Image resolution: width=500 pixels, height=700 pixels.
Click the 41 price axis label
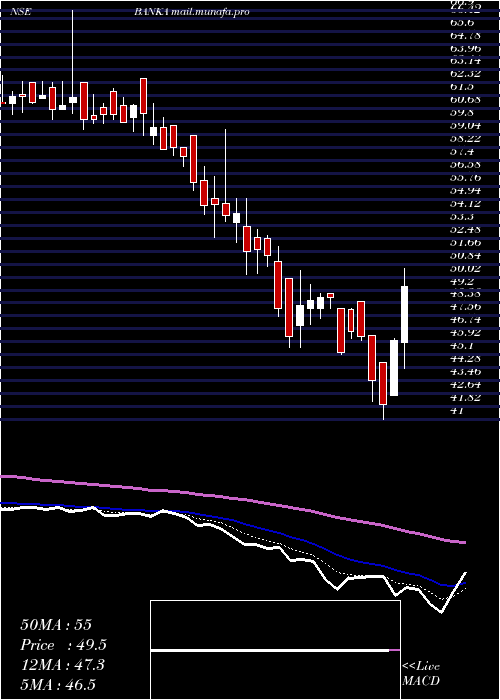click(458, 411)
